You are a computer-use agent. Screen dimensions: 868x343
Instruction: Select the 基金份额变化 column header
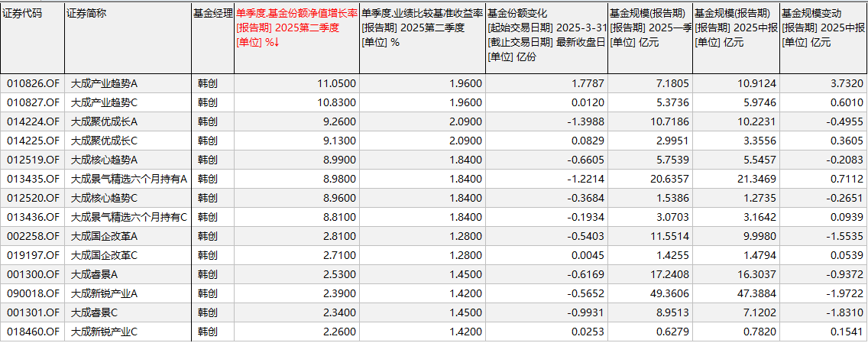(x=517, y=13)
